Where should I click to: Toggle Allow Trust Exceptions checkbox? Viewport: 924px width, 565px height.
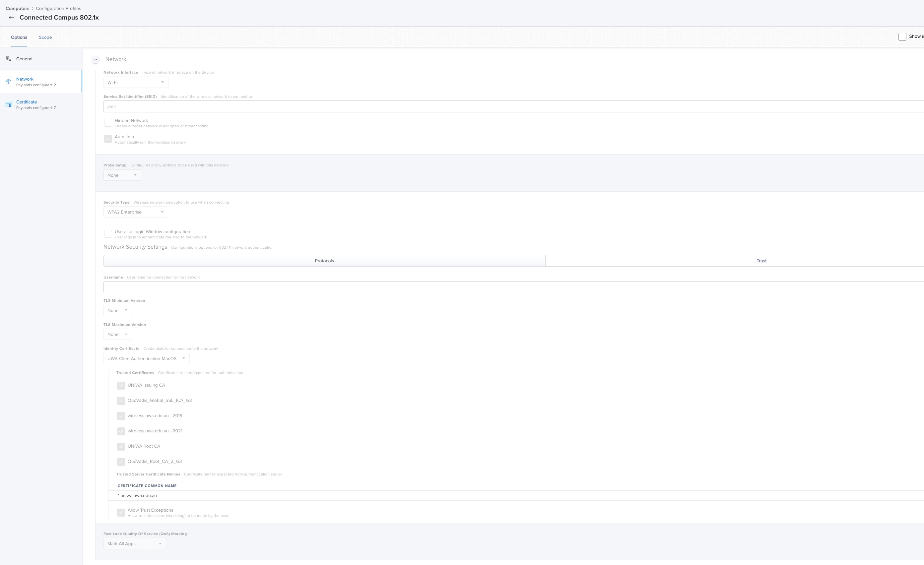pyautogui.click(x=121, y=513)
